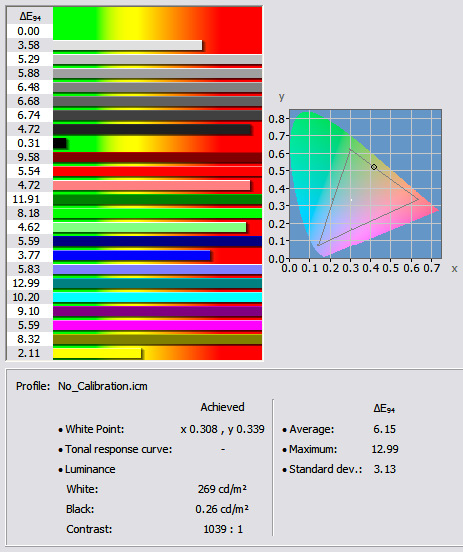Screen dimensions: 463x552
Task: Select the dark gray bar at 6.74
Action: tap(157, 115)
